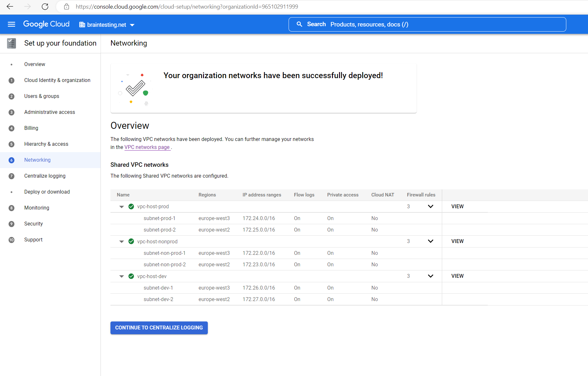Click the Google Cloud logo
588x376 pixels.
point(46,24)
